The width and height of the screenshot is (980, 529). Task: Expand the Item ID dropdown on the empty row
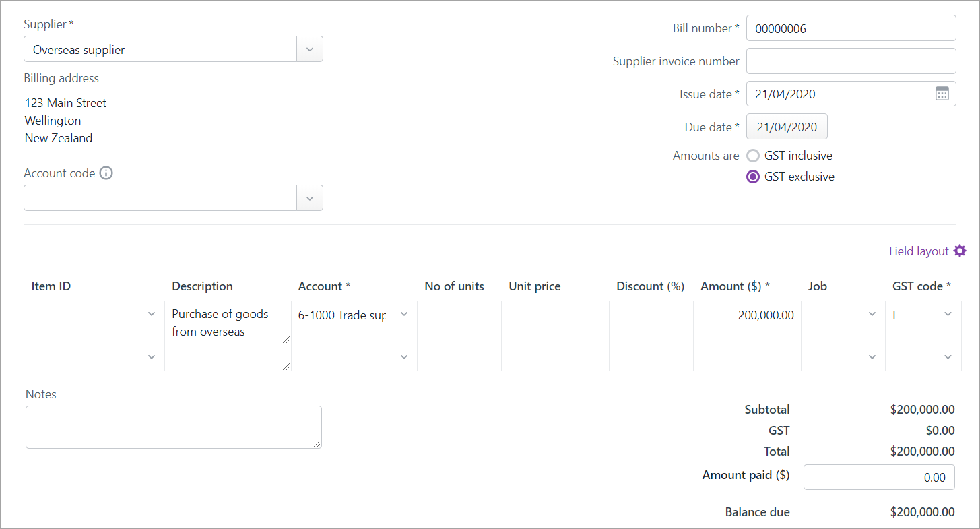tap(152, 356)
